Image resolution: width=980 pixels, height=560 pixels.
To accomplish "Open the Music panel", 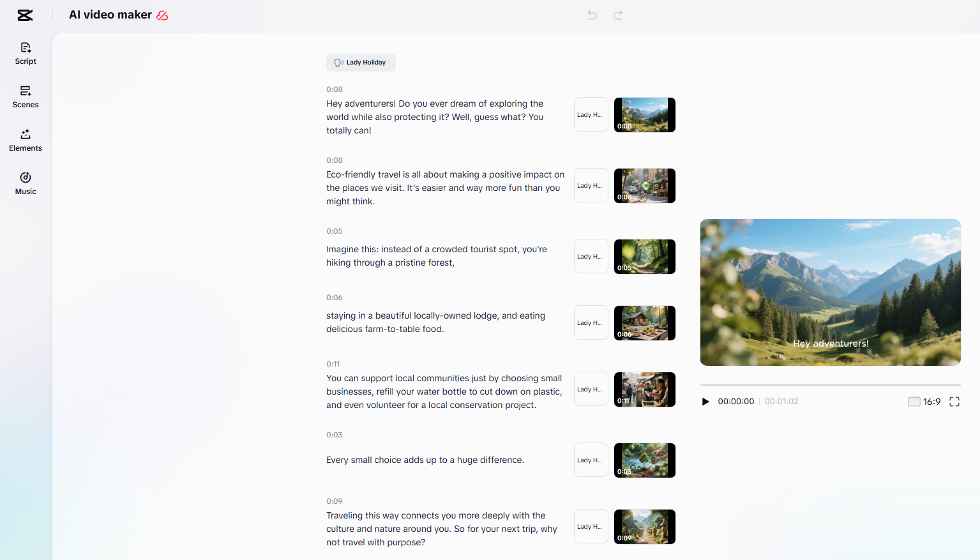I will tap(25, 183).
